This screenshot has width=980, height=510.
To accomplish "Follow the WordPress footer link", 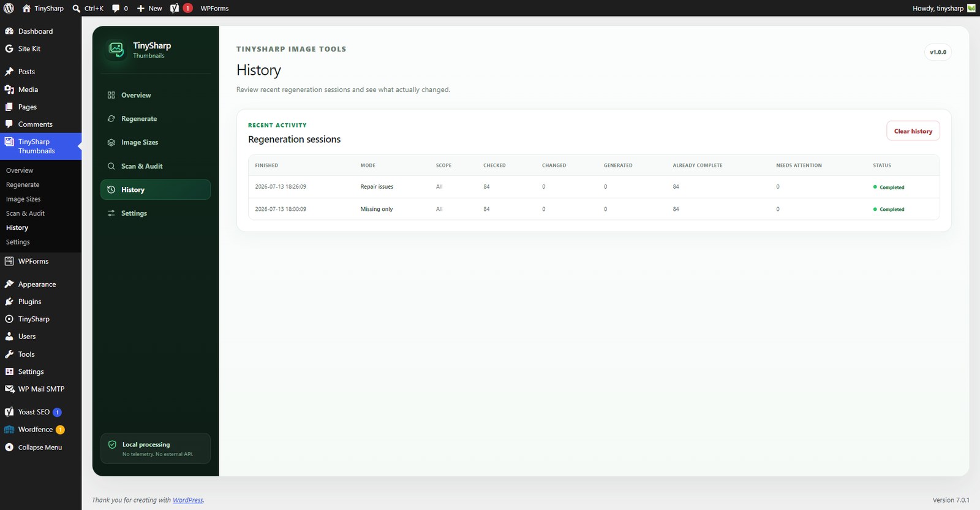I will coord(188,500).
